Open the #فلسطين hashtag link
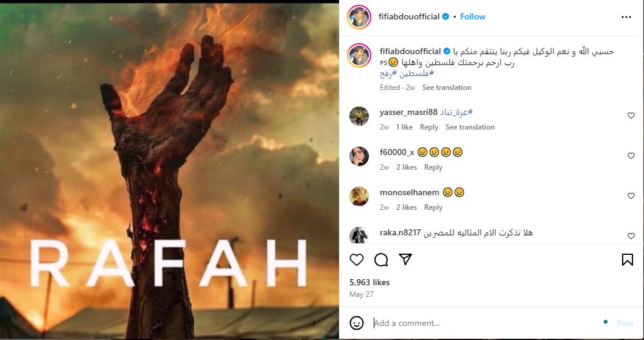The height and width of the screenshot is (340, 644). pyautogui.click(x=417, y=73)
